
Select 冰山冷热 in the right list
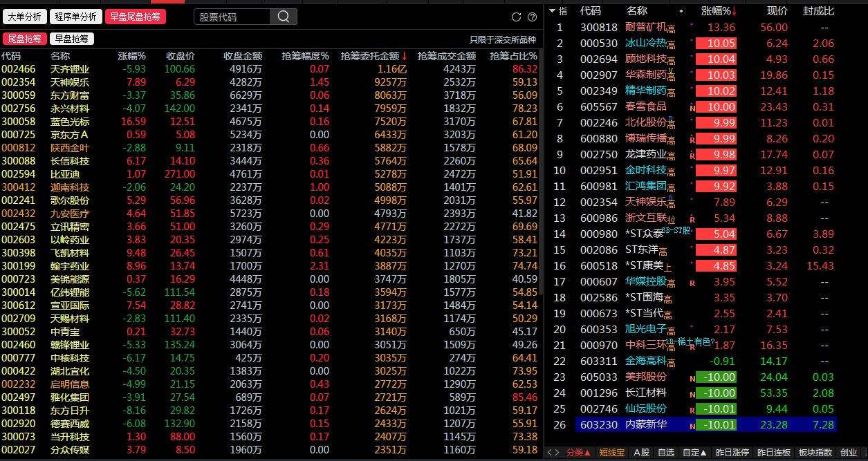[646, 44]
